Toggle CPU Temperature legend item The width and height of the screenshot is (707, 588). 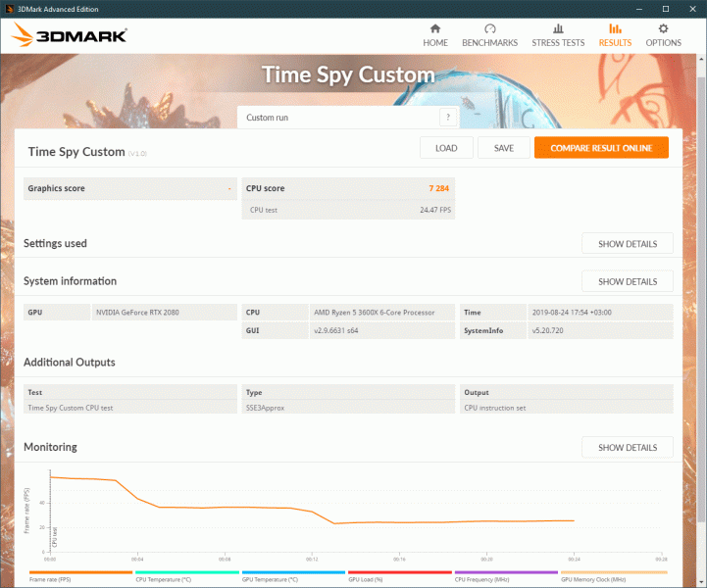(x=186, y=576)
